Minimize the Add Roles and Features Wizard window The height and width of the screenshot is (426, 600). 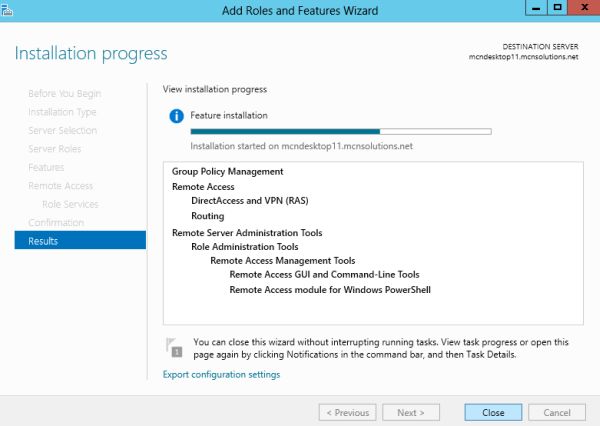tap(536, 8)
